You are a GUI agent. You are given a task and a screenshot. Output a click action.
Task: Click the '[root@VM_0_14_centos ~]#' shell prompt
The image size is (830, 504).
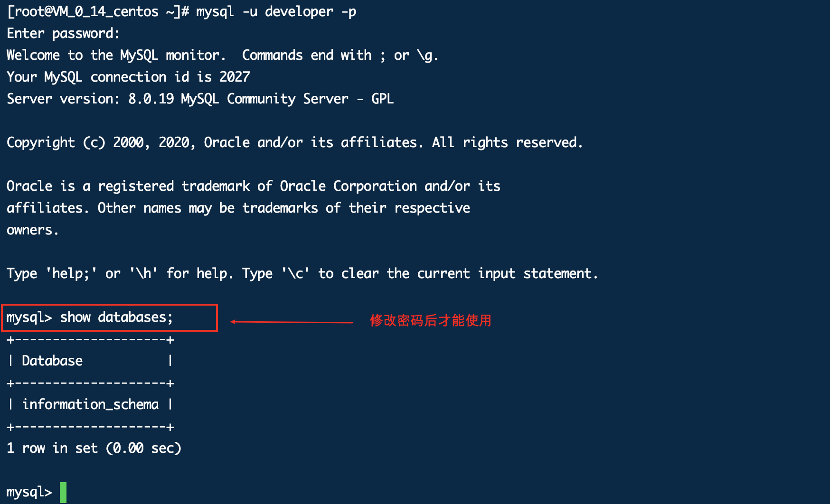[x=98, y=11]
